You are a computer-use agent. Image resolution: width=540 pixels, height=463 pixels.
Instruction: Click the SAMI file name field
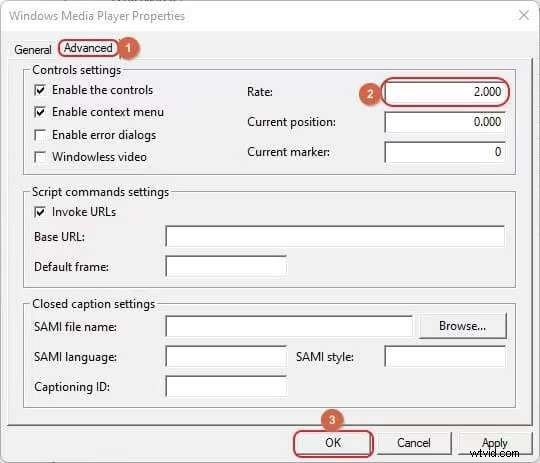[289, 326]
